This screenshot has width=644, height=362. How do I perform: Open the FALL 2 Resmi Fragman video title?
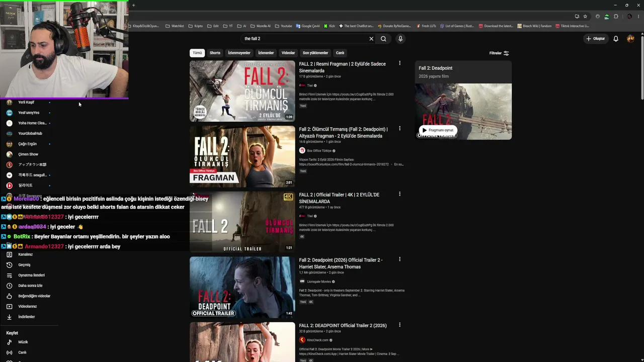point(342,67)
